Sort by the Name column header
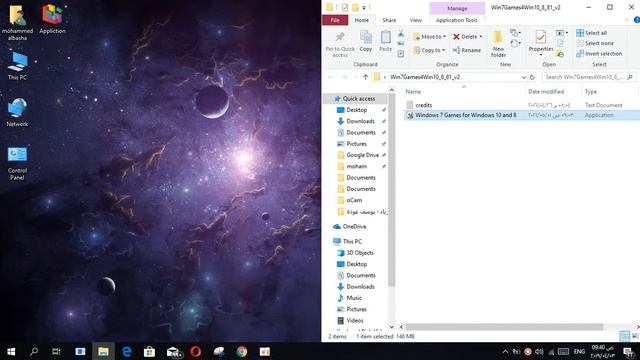This screenshot has width=640, height=360. [413, 91]
